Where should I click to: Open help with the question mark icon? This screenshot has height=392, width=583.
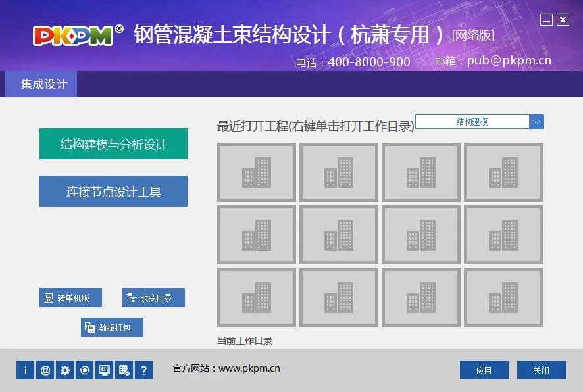click(x=143, y=370)
